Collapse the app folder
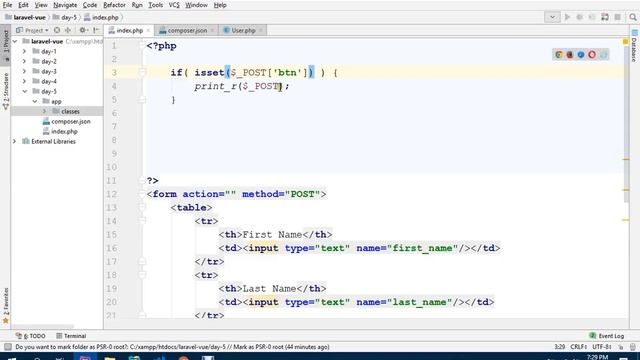640x360 pixels. pos(35,101)
